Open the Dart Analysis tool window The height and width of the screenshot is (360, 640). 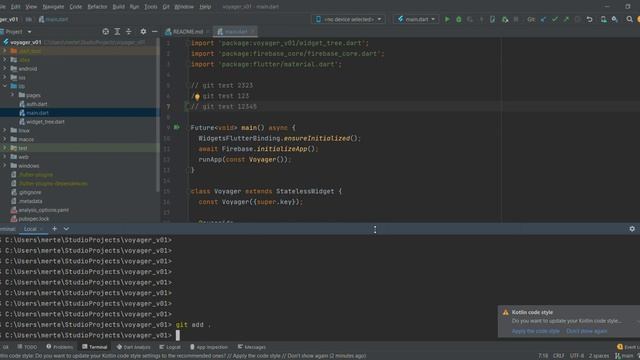pyautogui.click(x=133, y=347)
